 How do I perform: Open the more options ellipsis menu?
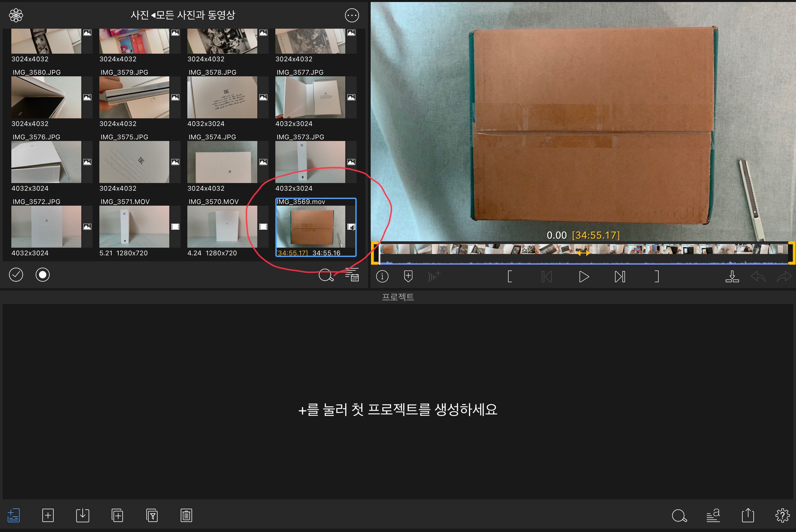tap(352, 15)
